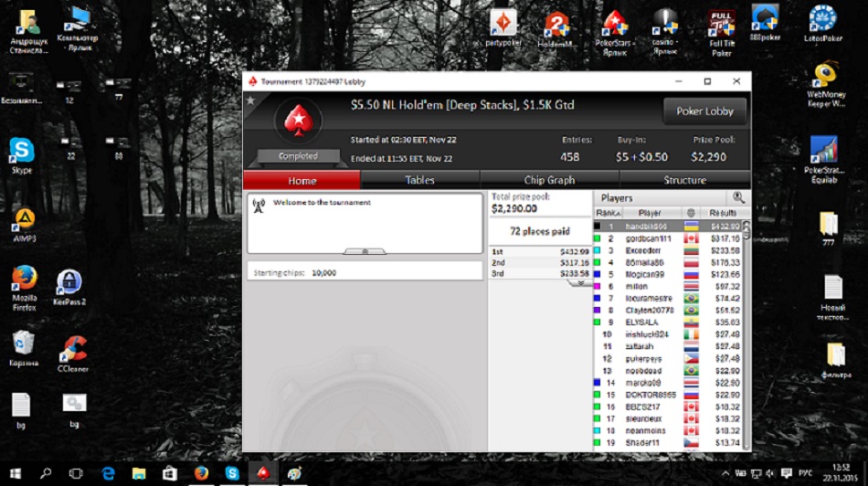Open the Андрощук Станислав user folder
868x486 pixels.
pos(28,32)
